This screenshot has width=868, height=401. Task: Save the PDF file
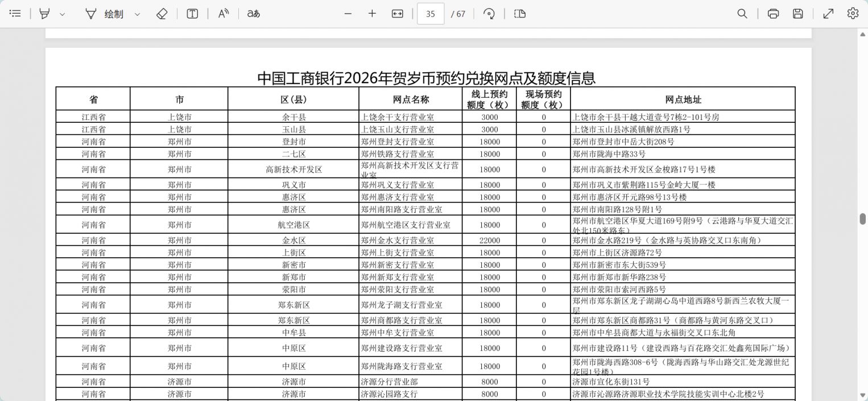[x=798, y=14]
